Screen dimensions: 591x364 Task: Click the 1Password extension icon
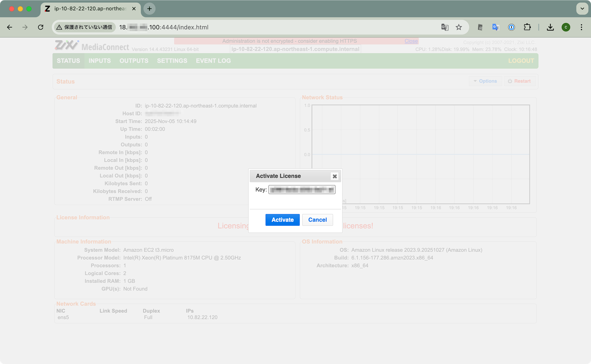pyautogui.click(x=512, y=27)
